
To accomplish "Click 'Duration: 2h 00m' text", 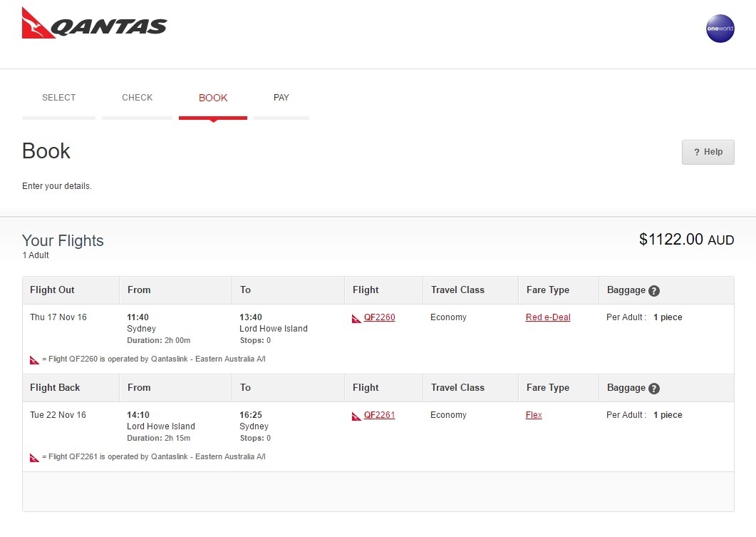I will (x=159, y=340).
